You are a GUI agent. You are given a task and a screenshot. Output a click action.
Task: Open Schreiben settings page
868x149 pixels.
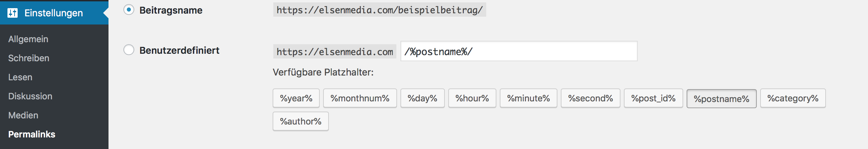pos(29,58)
